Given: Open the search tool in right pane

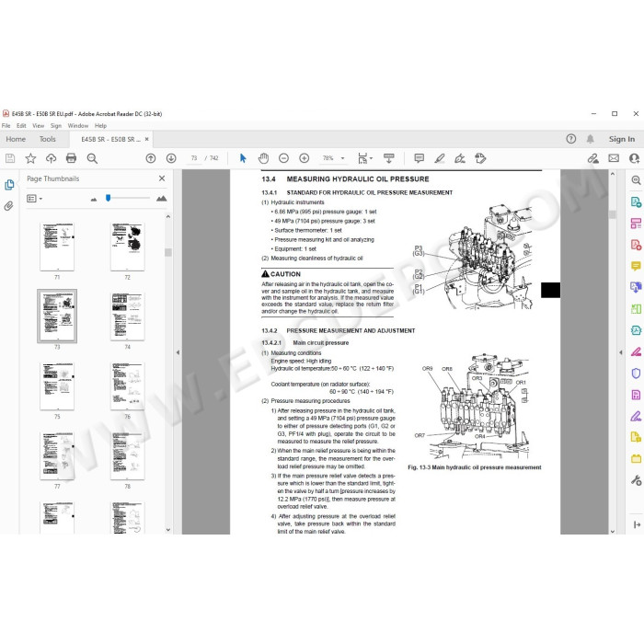Looking at the screenshot, I should point(636,180).
